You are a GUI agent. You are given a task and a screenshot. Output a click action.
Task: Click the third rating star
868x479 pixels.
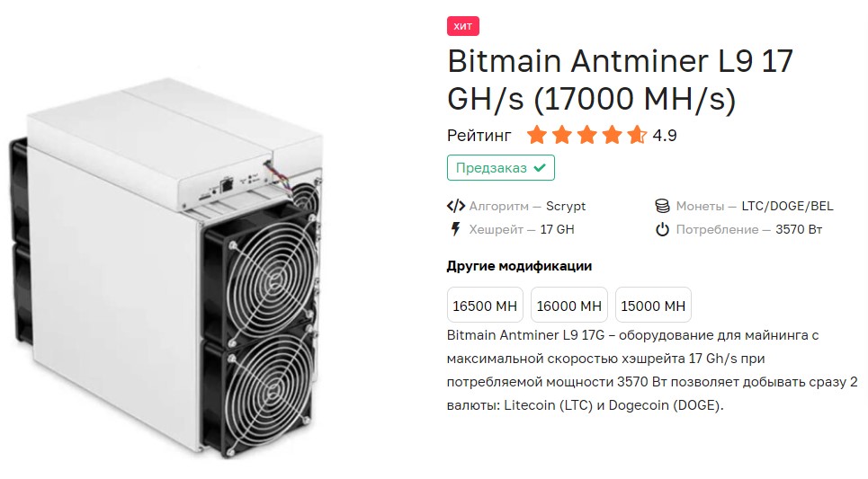pos(586,136)
